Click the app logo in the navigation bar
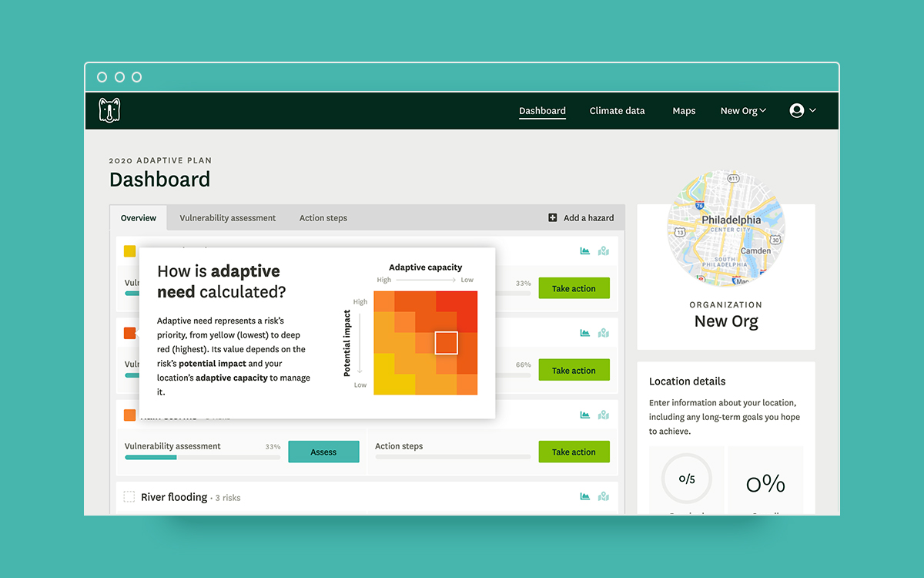The width and height of the screenshot is (924, 578). (x=109, y=109)
